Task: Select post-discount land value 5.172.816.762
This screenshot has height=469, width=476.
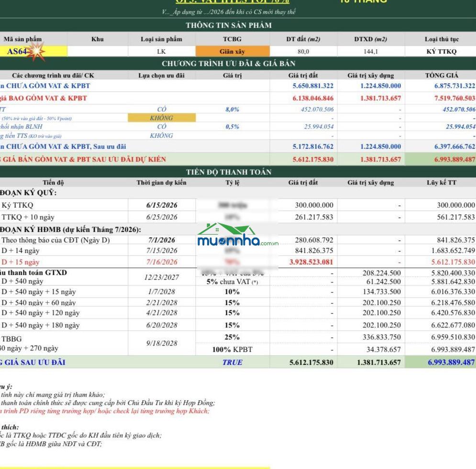Action: [313, 146]
